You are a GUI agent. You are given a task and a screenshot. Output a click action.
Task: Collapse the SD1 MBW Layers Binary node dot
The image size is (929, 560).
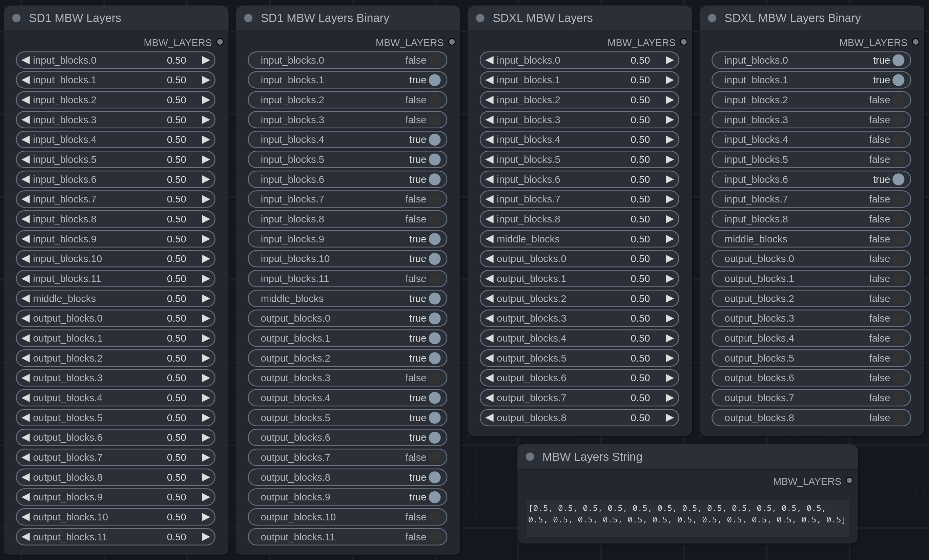click(x=248, y=18)
